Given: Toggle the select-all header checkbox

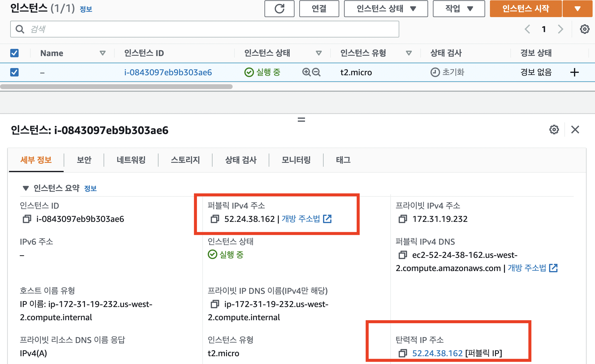Looking at the screenshot, I should pos(14,53).
